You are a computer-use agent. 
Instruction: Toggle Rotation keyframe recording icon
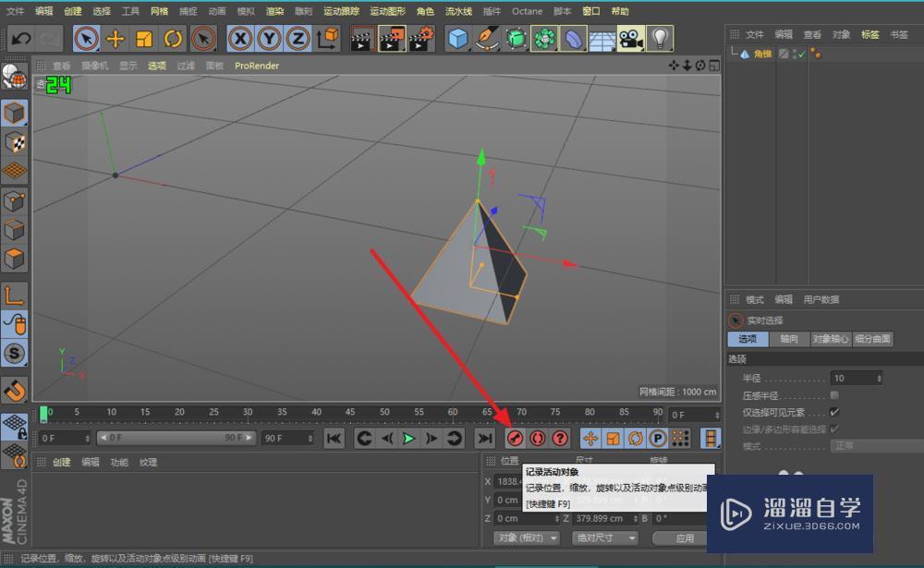tap(636, 439)
